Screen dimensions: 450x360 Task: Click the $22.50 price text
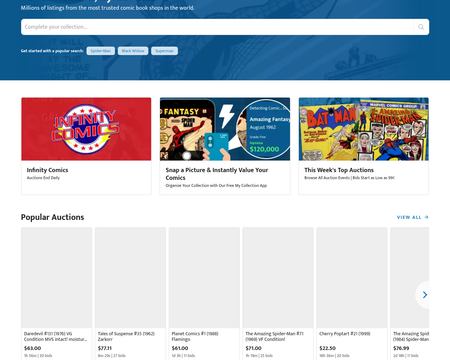pyautogui.click(x=328, y=348)
